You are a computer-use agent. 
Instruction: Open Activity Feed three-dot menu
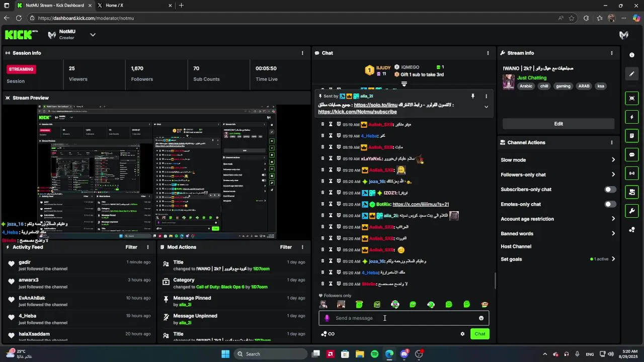click(148, 247)
